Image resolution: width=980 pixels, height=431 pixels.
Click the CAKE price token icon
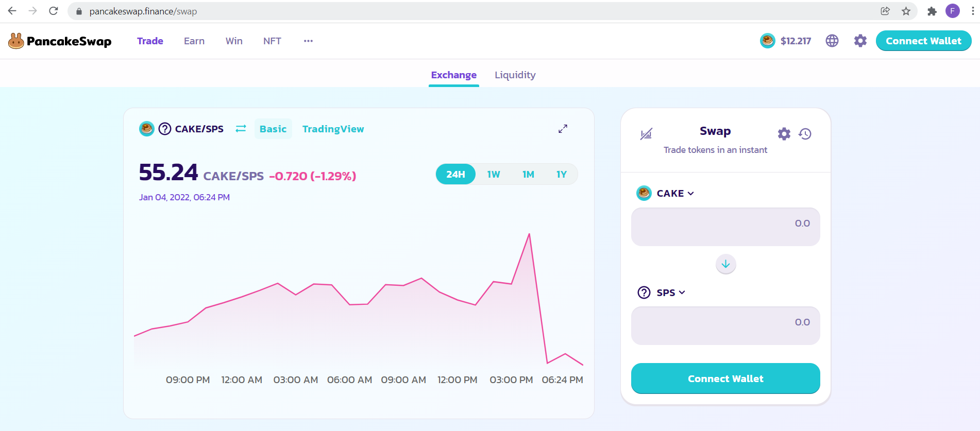click(x=768, y=41)
